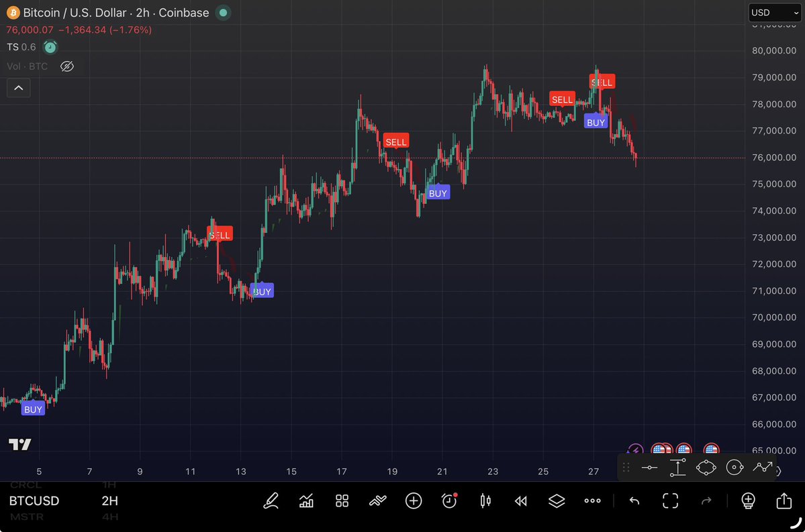Undo the last action with the undo arrow

(x=634, y=500)
